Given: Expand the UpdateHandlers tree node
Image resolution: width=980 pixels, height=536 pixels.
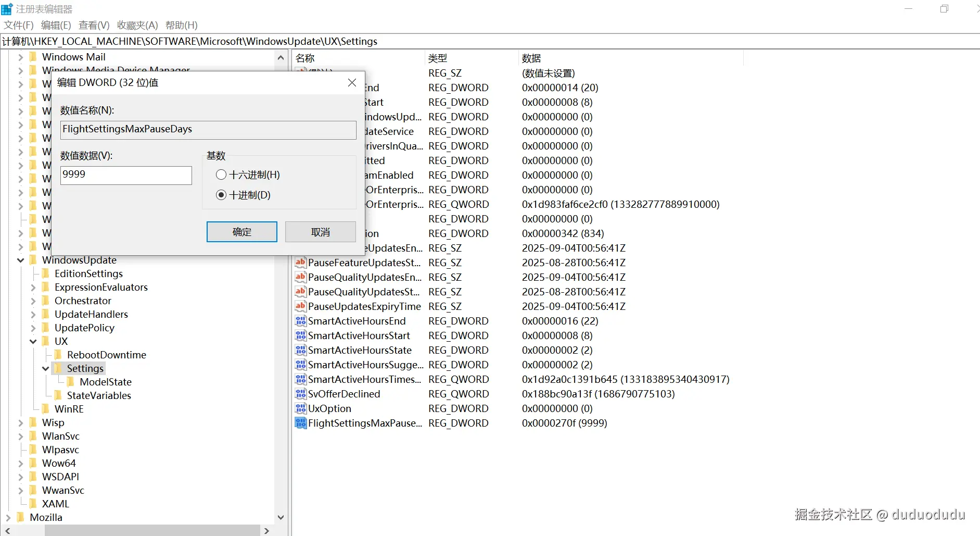Looking at the screenshot, I should point(33,314).
